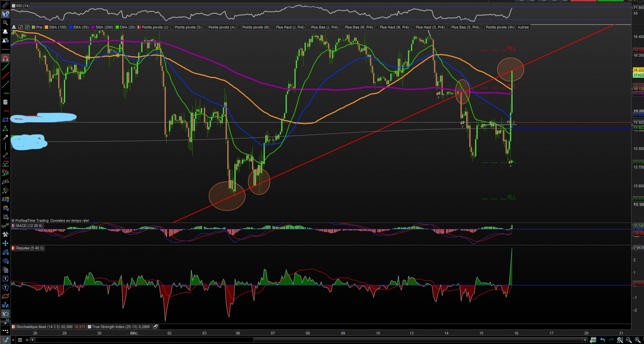Click the EMA (50) blue color swatch

tap(71, 27)
